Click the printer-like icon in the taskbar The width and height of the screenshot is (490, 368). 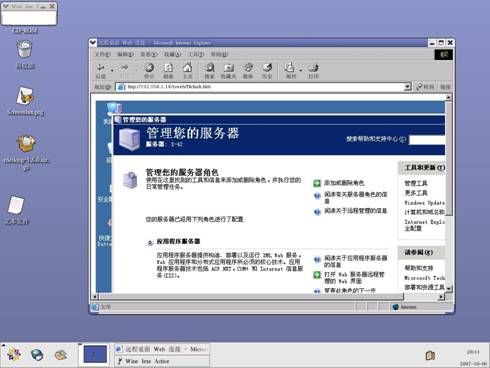pos(37,355)
